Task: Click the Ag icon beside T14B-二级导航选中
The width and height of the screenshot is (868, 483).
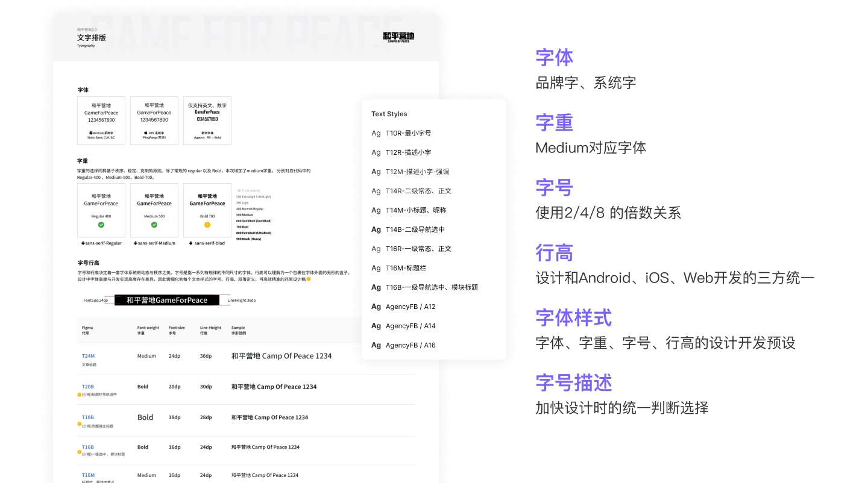Action: (x=376, y=229)
